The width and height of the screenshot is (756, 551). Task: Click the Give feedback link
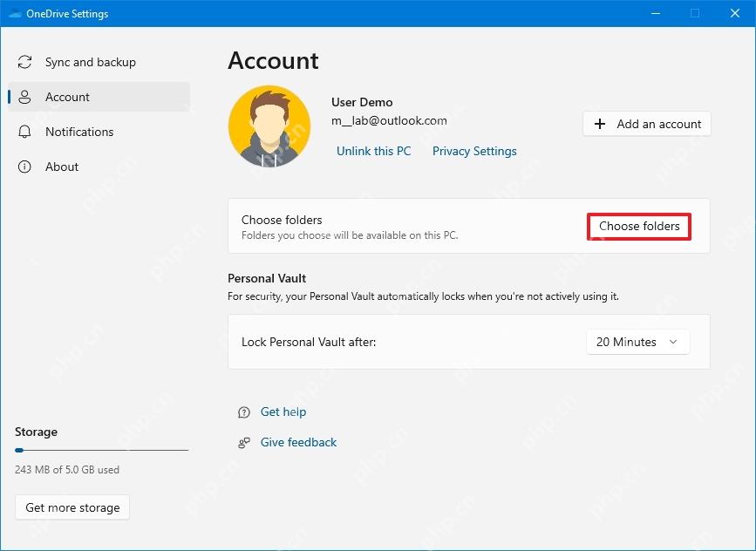click(x=298, y=442)
